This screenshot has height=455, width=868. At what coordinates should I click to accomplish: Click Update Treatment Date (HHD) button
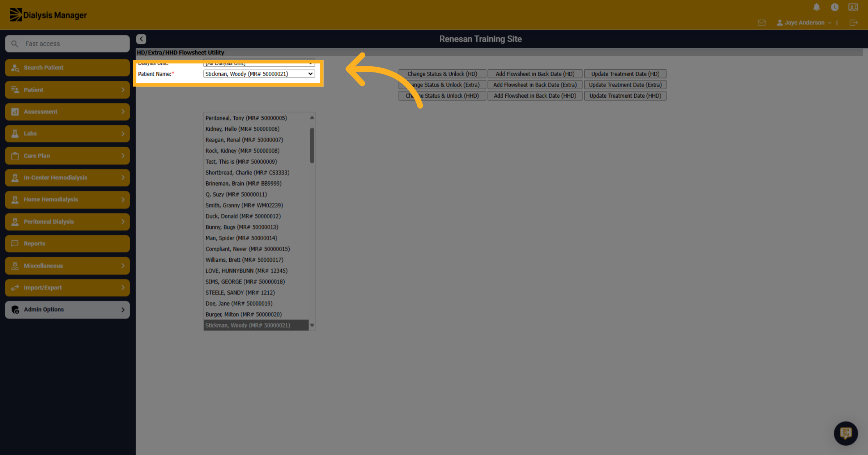tap(625, 96)
